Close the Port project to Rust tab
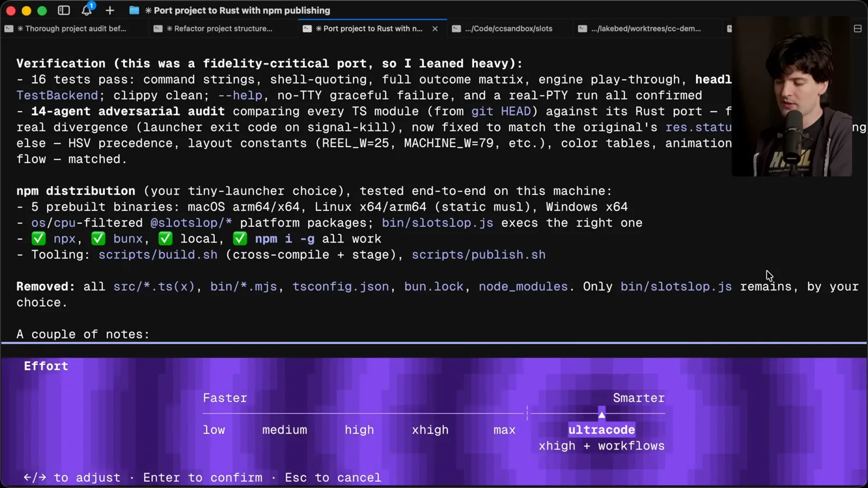This screenshot has height=488, width=868. (435, 29)
